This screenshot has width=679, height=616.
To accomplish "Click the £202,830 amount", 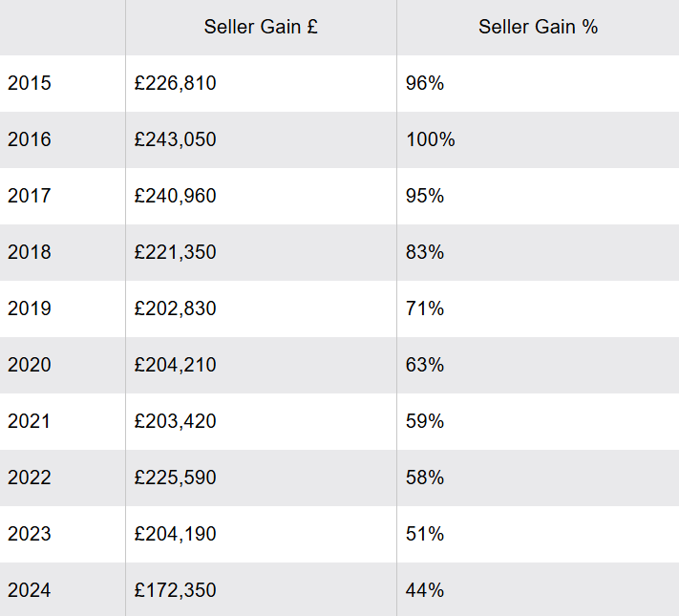I will tap(176, 308).
